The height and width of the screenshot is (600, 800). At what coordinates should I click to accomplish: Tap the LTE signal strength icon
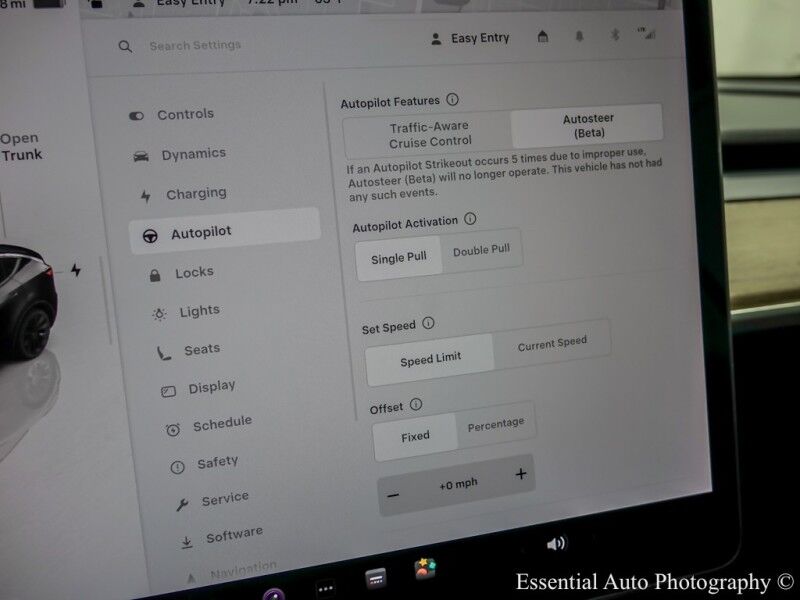tap(646, 34)
